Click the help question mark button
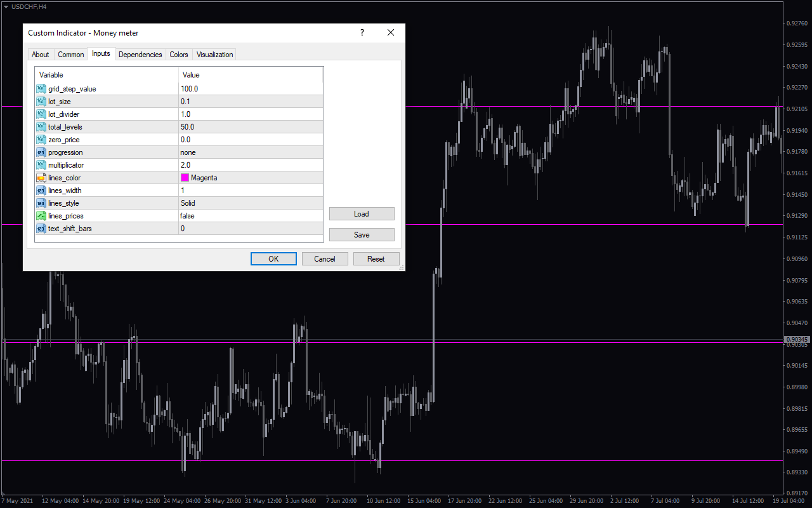Viewport: 812px width, 508px height. (x=362, y=33)
